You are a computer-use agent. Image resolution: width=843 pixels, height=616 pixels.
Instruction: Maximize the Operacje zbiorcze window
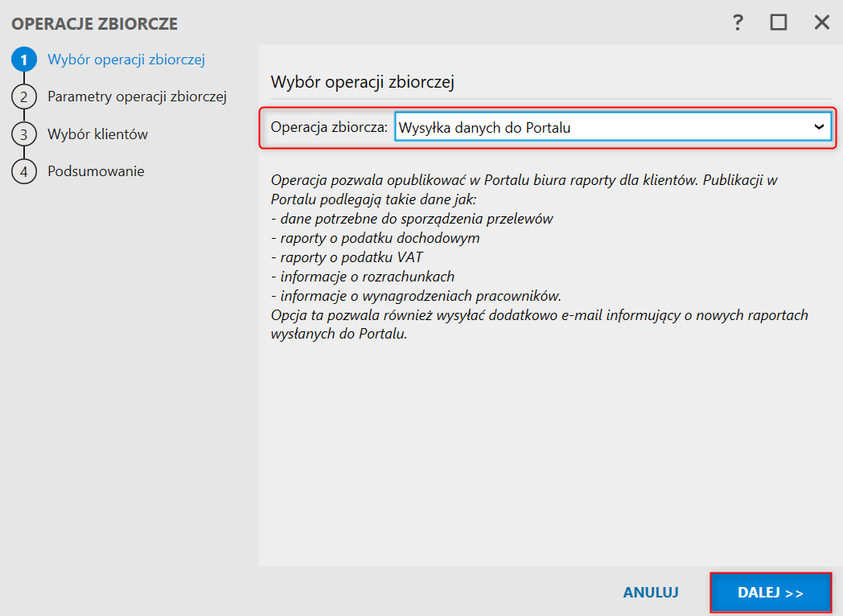[x=779, y=23]
